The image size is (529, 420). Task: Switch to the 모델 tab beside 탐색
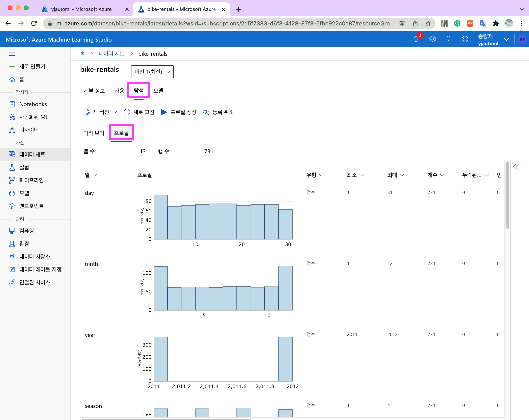158,91
